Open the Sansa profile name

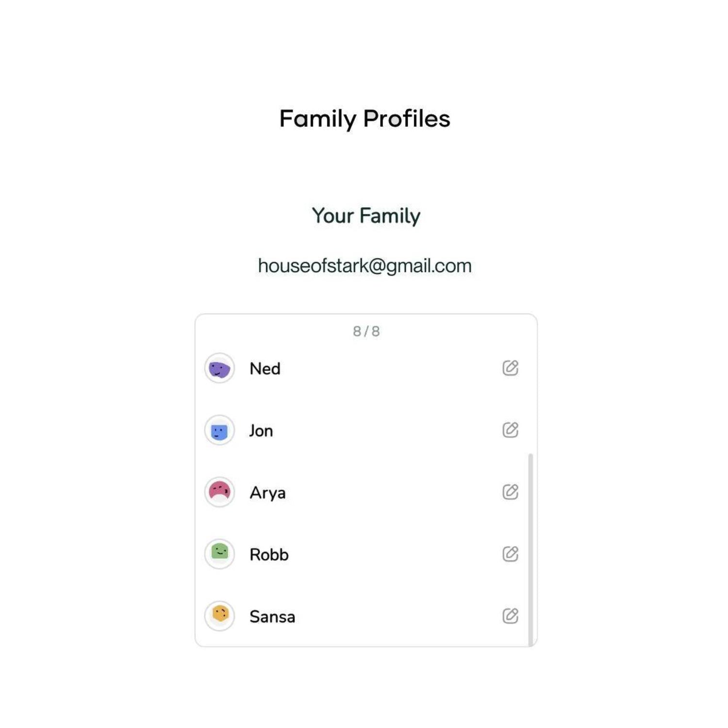[x=272, y=617]
